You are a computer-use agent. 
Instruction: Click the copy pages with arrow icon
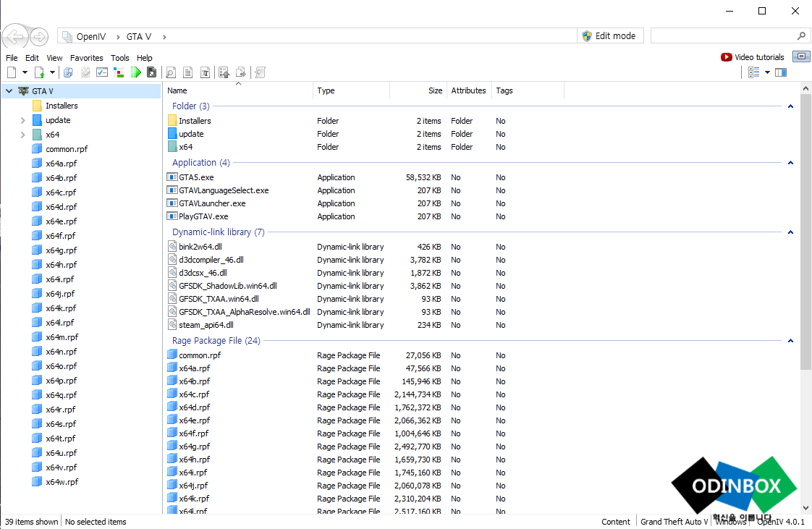[x=241, y=72]
